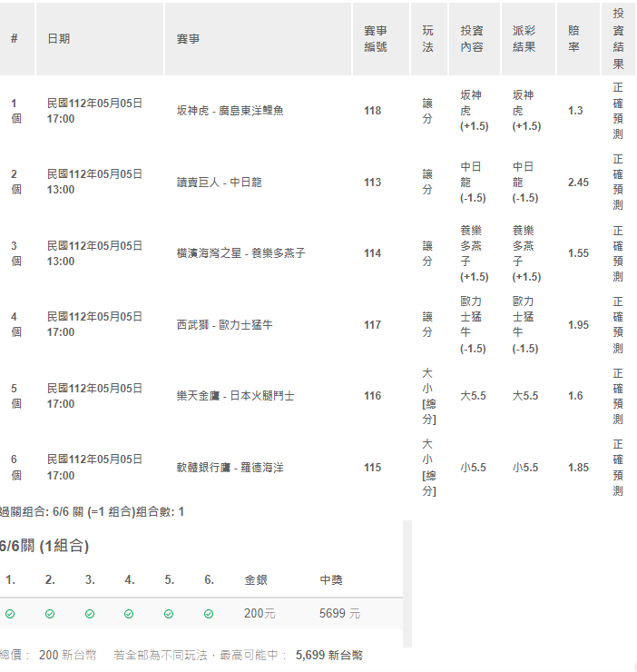This screenshot has width=637, height=672.
Task: Click the 5699 元 winnings amount
Action: click(339, 614)
